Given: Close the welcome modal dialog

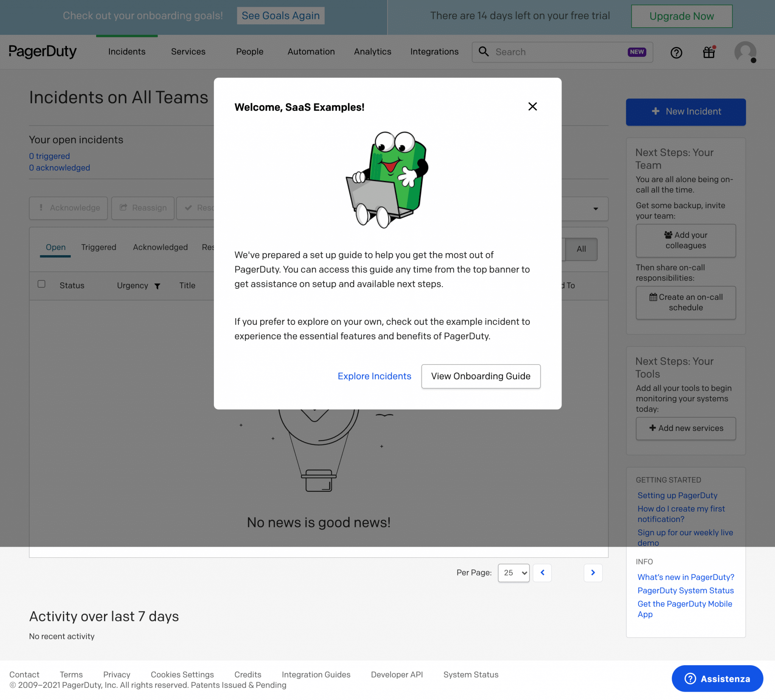Looking at the screenshot, I should pyautogui.click(x=532, y=107).
